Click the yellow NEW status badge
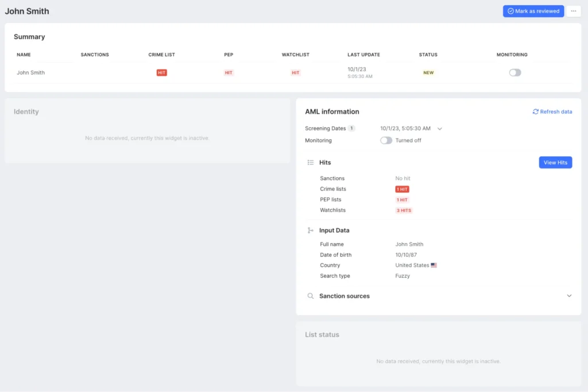Image resolution: width=588 pixels, height=392 pixels. click(x=428, y=72)
